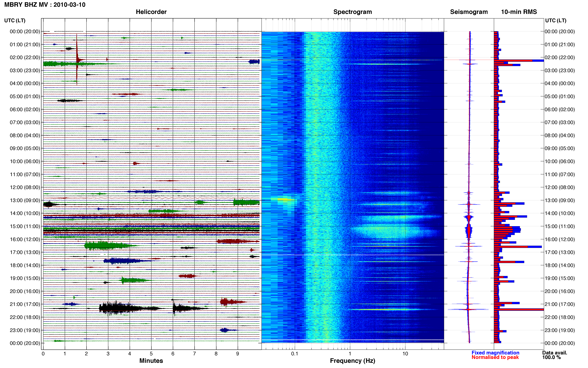Click tick label '5' on the Minutes axis
Image resolution: width=588 pixels, height=368 pixels.
[151, 354]
